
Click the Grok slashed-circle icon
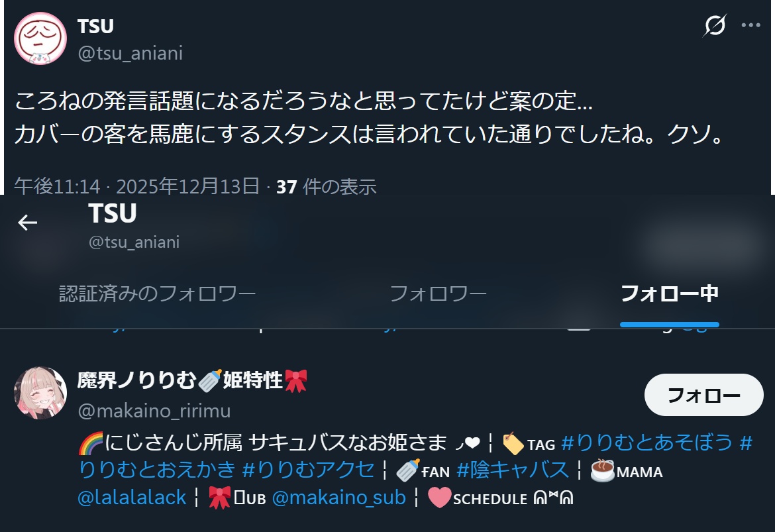click(x=715, y=26)
